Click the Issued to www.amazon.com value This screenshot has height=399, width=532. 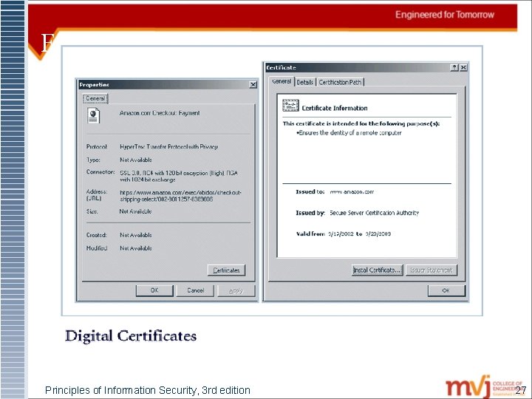[352, 191]
